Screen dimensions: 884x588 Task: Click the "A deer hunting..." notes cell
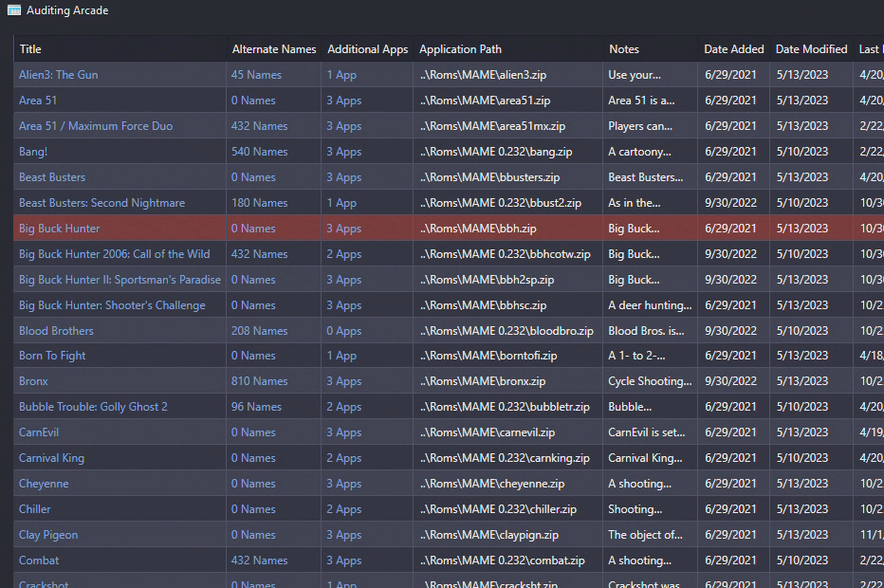[x=650, y=305]
